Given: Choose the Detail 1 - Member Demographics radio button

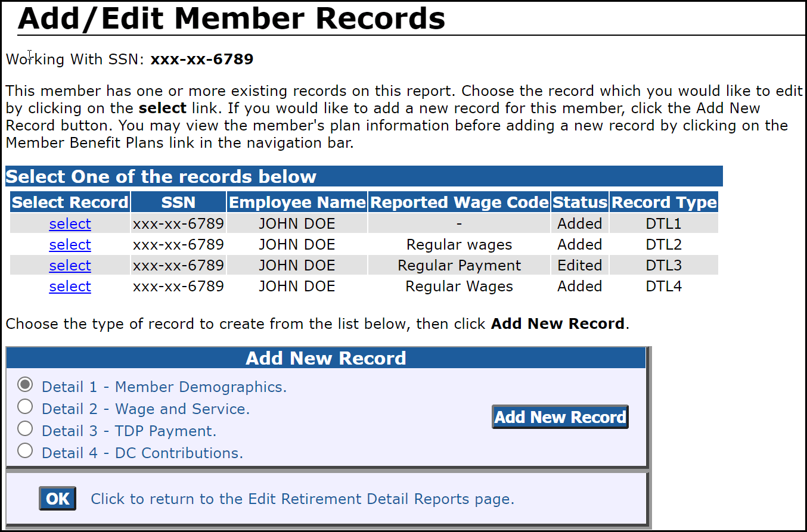Looking at the screenshot, I should (25, 384).
